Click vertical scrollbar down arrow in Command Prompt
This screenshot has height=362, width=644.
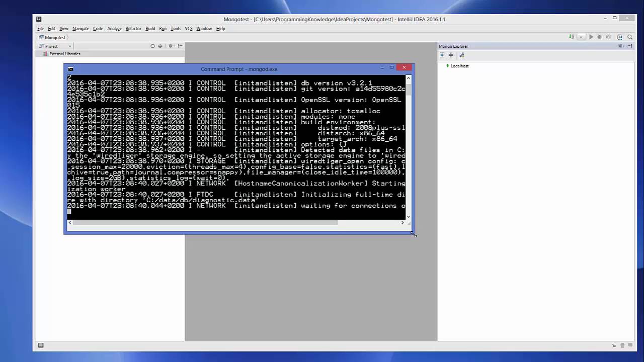(408, 217)
